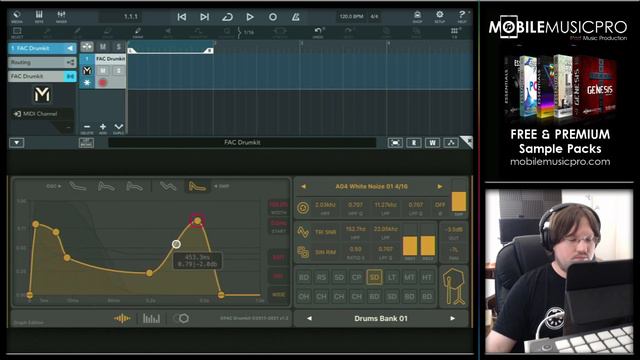Choose the Draw pencil tool
This screenshot has height=360, width=640.
[x=138, y=33]
